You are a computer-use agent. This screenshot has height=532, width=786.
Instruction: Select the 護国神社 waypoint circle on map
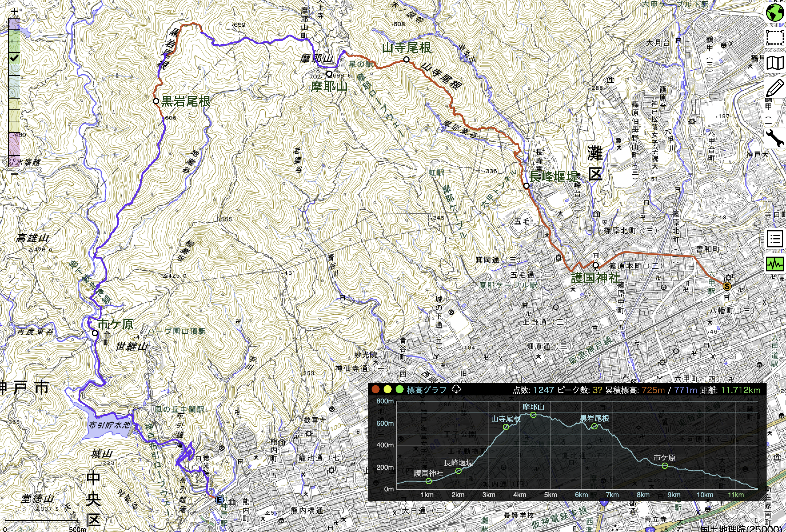[596, 265]
